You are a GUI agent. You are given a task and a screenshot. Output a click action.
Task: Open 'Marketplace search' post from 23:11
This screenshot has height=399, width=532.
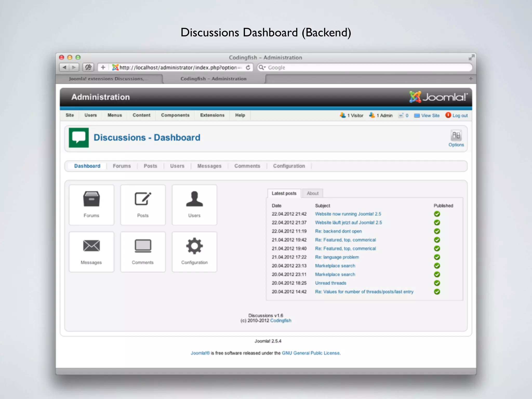tap(335, 274)
